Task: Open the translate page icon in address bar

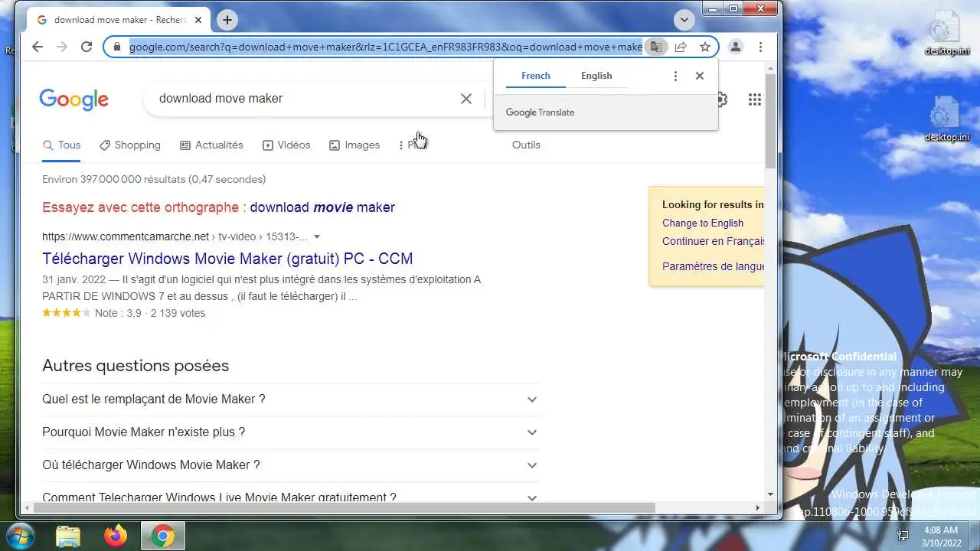Action: [x=655, y=47]
